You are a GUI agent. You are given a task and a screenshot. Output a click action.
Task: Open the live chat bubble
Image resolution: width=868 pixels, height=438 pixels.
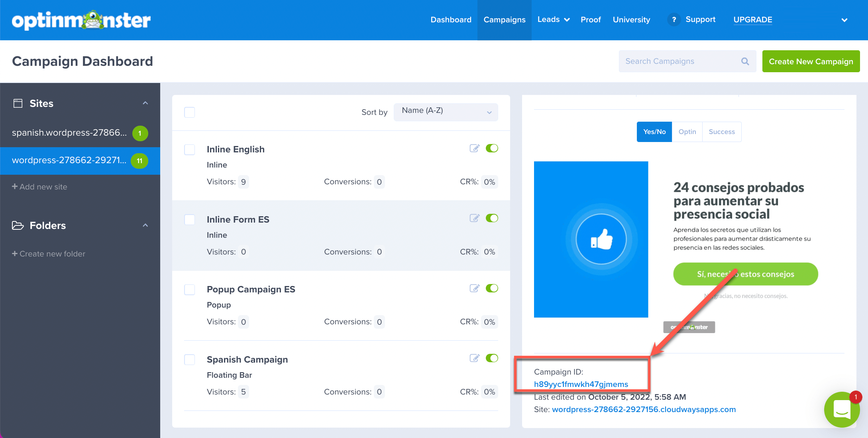842,409
